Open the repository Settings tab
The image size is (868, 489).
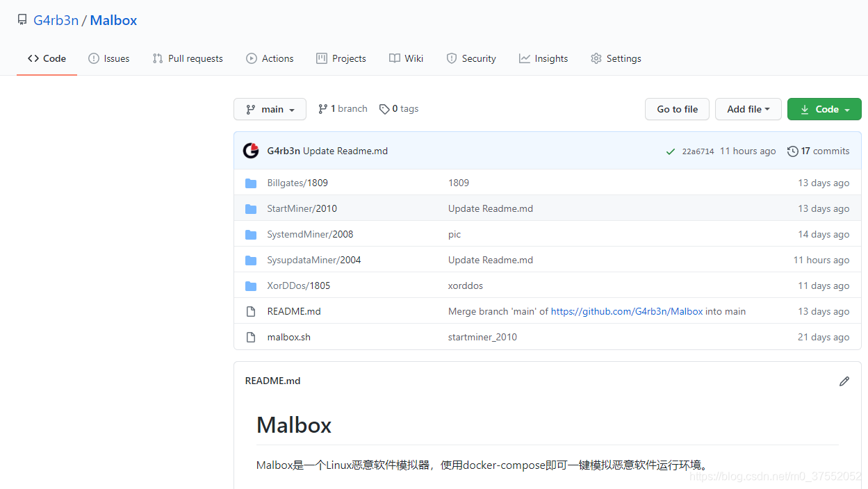(616, 58)
